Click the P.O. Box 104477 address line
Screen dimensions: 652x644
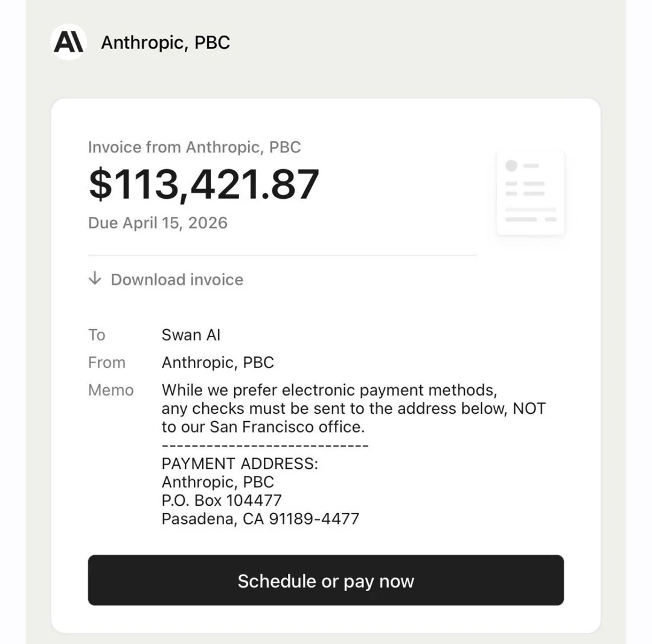pos(222,500)
